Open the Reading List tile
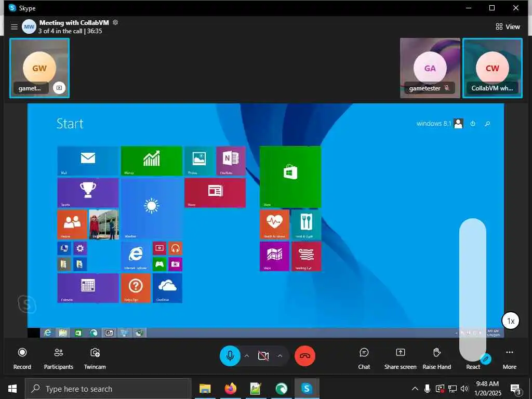Image resolution: width=532 pixels, height=399 pixels. tap(306, 256)
